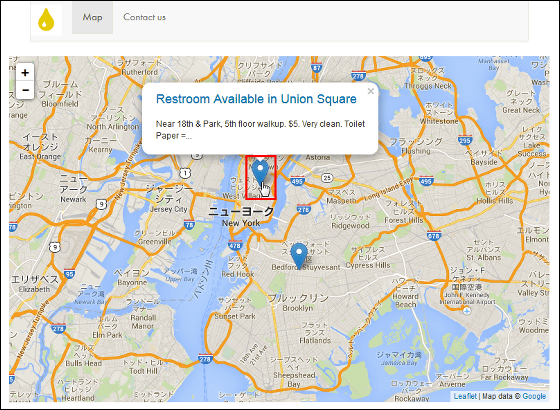
Task: Click popup description text about 18th & Park
Action: pyautogui.click(x=260, y=130)
